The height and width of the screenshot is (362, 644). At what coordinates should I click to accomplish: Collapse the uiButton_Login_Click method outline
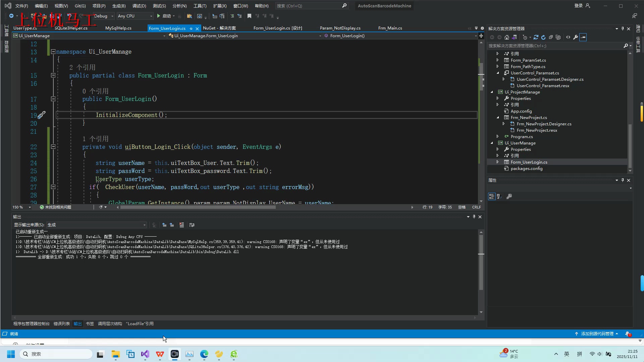[53, 147]
